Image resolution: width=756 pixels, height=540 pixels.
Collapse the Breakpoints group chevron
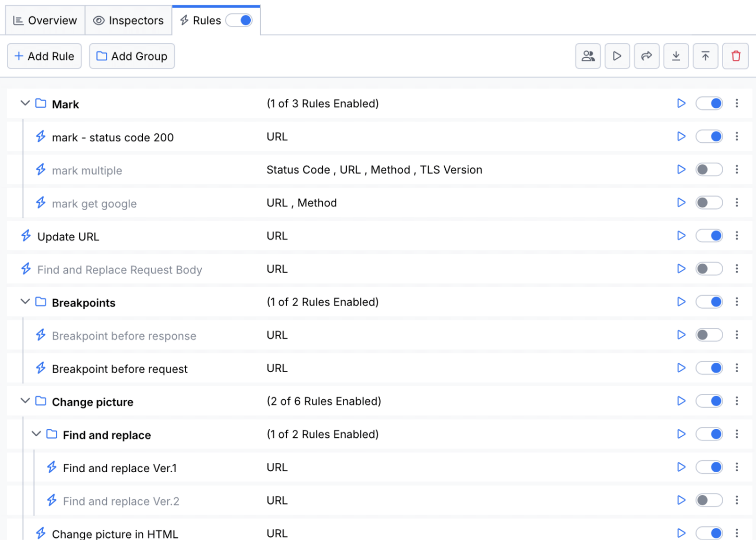pyautogui.click(x=25, y=302)
